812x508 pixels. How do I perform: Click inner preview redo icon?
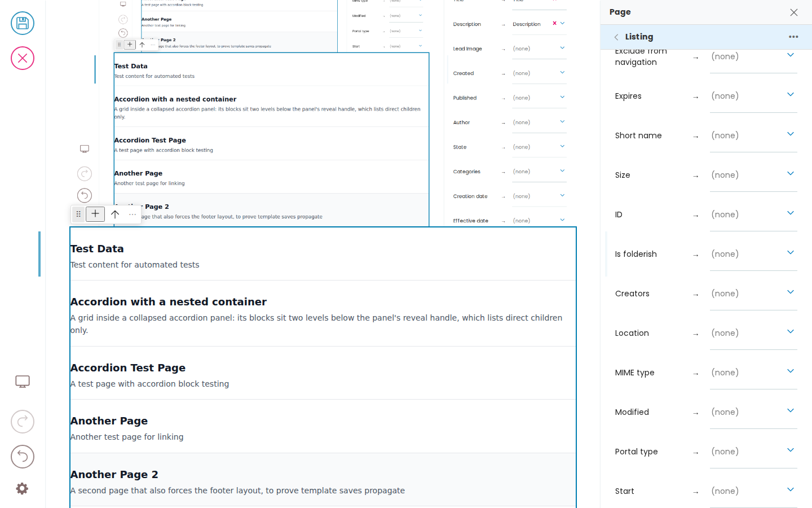coord(85,173)
